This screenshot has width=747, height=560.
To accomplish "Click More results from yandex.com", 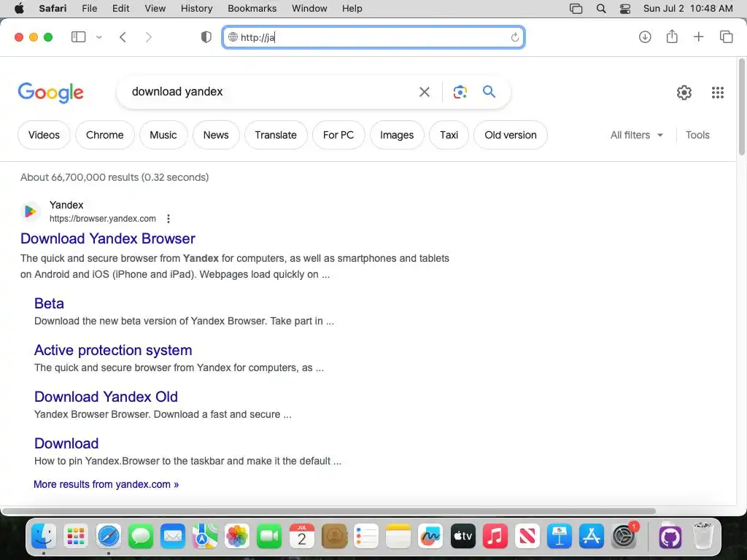I will [107, 484].
